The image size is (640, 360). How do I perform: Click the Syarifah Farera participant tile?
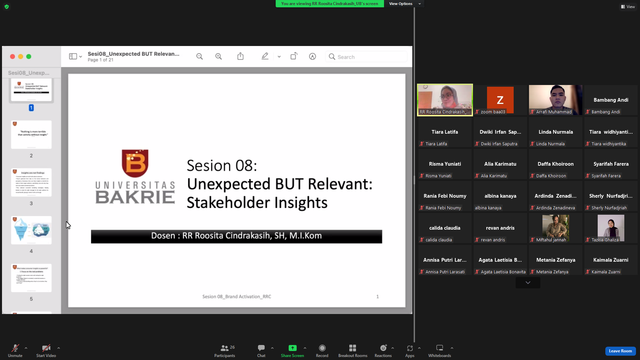point(611,164)
